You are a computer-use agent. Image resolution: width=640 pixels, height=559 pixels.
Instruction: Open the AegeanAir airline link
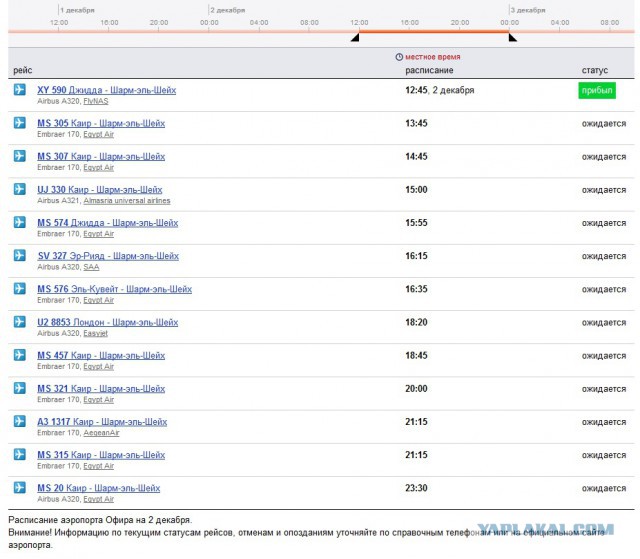(x=101, y=433)
